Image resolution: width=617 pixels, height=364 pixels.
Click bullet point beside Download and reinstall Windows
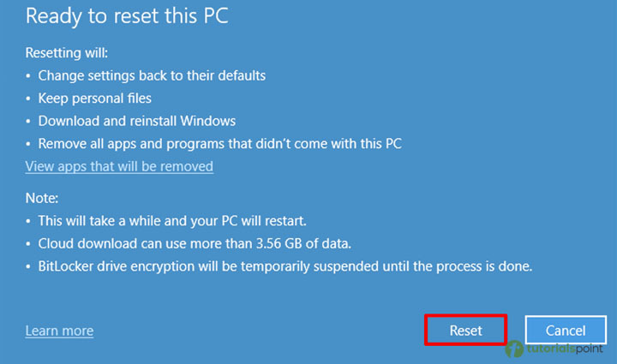pyautogui.click(x=29, y=121)
